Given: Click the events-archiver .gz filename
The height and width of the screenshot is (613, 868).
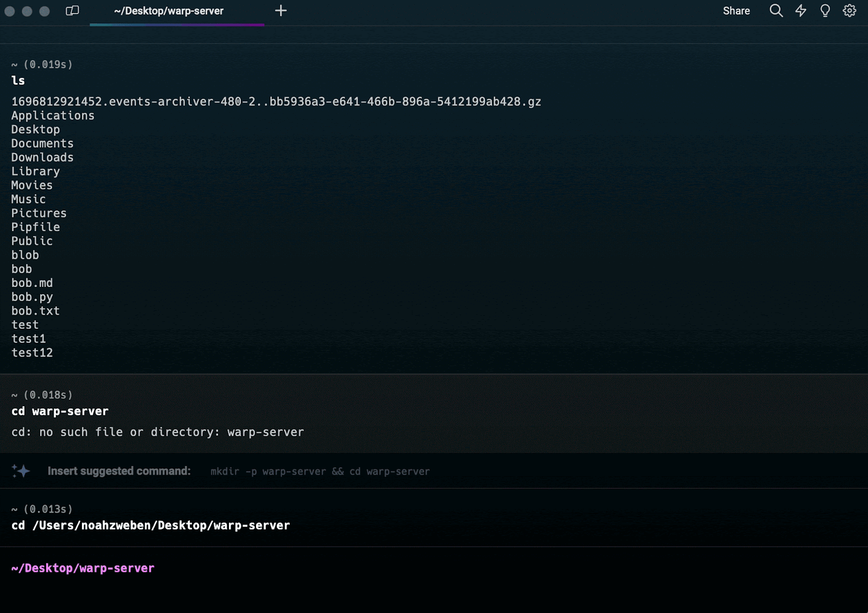Looking at the screenshot, I should point(275,101).
